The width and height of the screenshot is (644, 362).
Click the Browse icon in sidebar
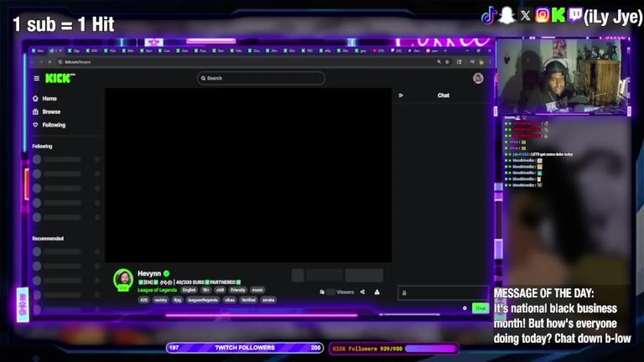(35, 112)
